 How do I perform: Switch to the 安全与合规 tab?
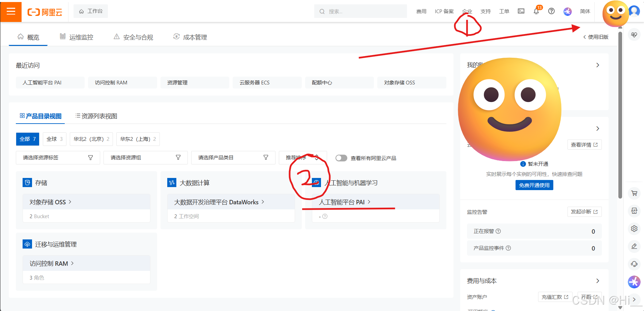(x=134, y=37)
